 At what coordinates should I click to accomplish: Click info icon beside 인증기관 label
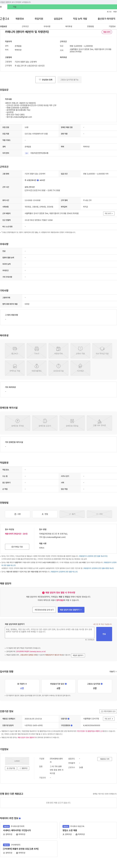coord(68,719)
